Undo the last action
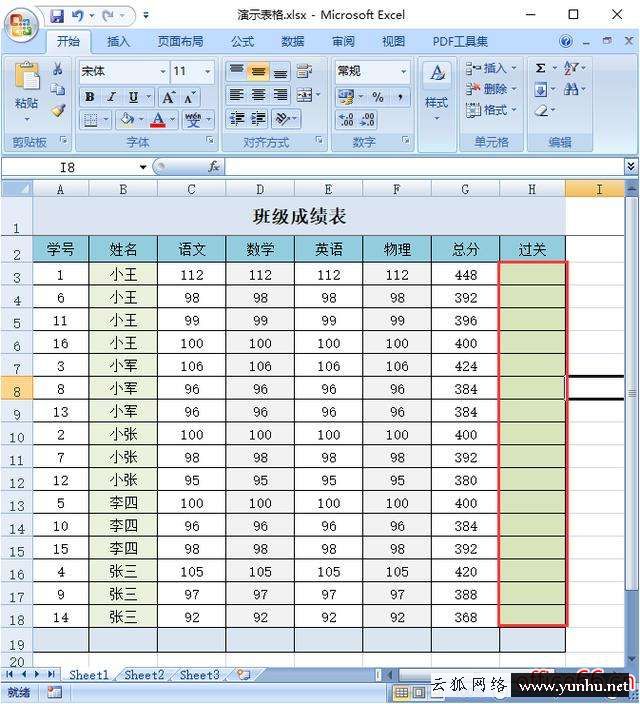Screen dimensions: 640x704 tap(78, 16)
